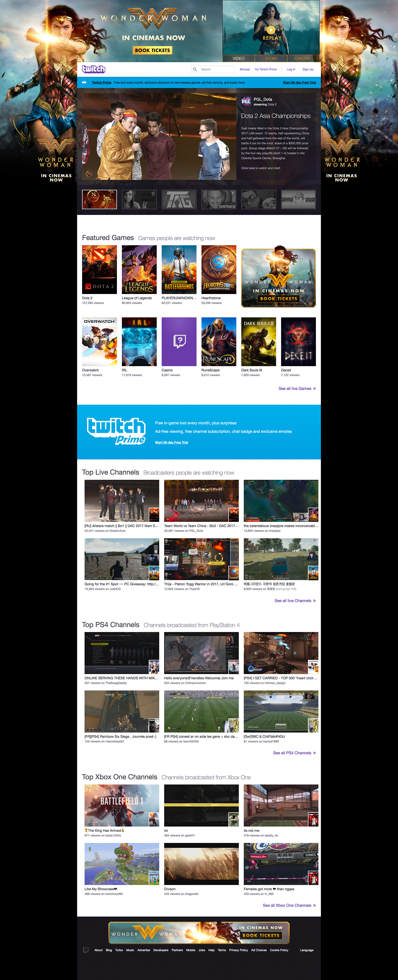Open the imaqtpie stream thumbnail

[x=281, y=501]
